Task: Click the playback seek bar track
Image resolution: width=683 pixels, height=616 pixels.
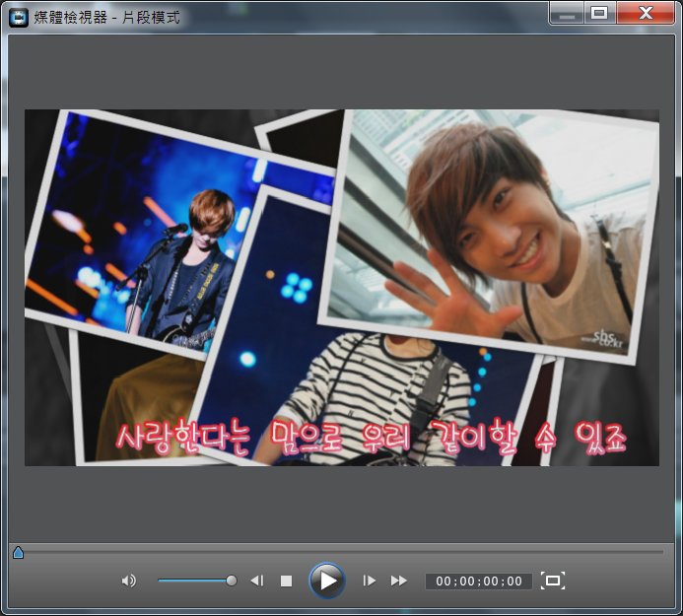Action: [x=341, y=552]
